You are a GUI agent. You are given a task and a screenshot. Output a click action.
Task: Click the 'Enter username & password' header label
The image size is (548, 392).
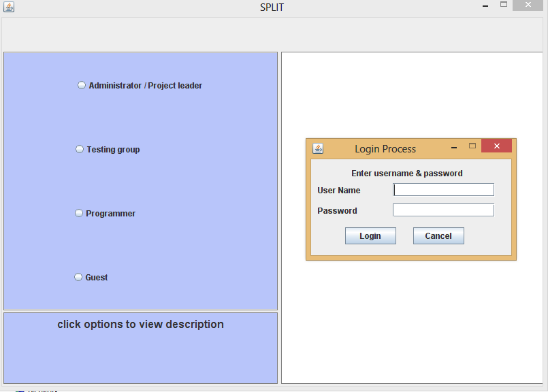406,174
